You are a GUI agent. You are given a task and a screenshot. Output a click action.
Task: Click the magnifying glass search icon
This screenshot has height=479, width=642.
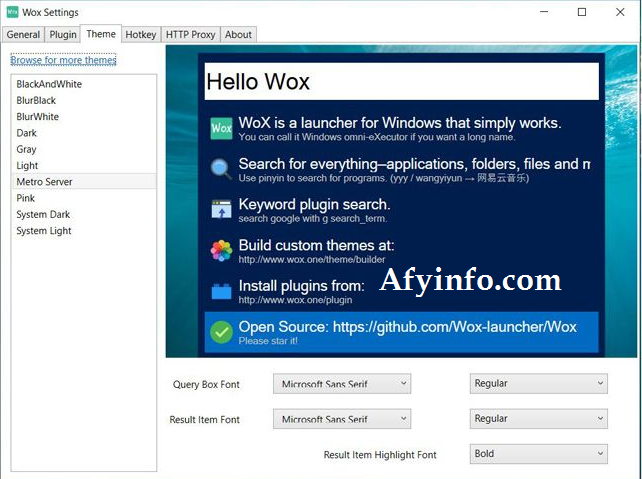(x=221, y=169)
